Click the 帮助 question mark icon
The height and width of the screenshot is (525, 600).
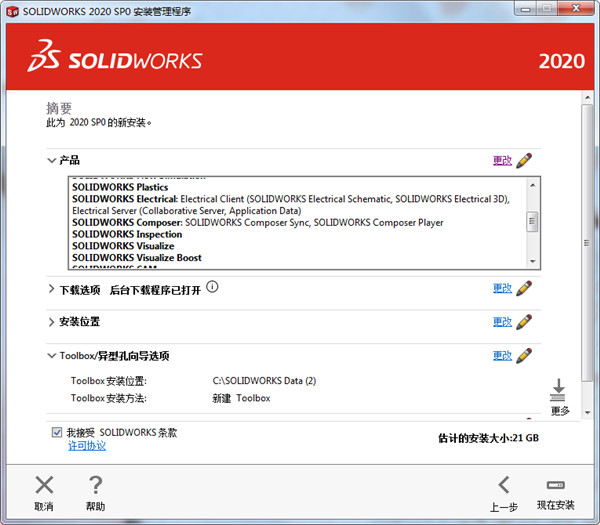coord(96,486)
